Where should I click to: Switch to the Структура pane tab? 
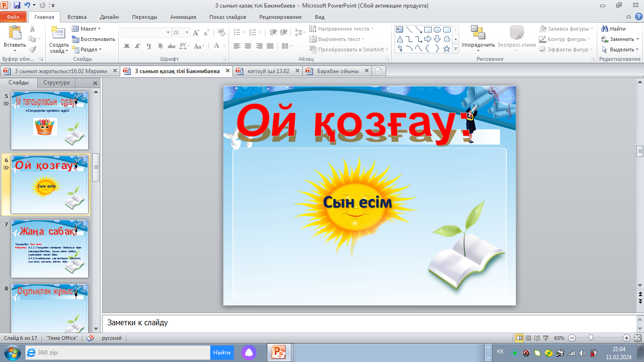pos(57,83)
